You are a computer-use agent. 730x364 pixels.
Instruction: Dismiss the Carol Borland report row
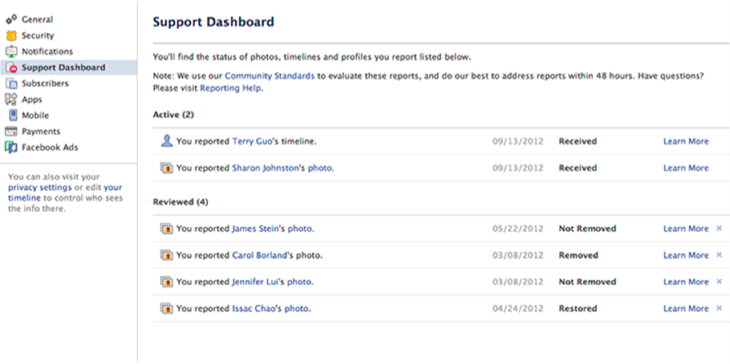[719, 255]
